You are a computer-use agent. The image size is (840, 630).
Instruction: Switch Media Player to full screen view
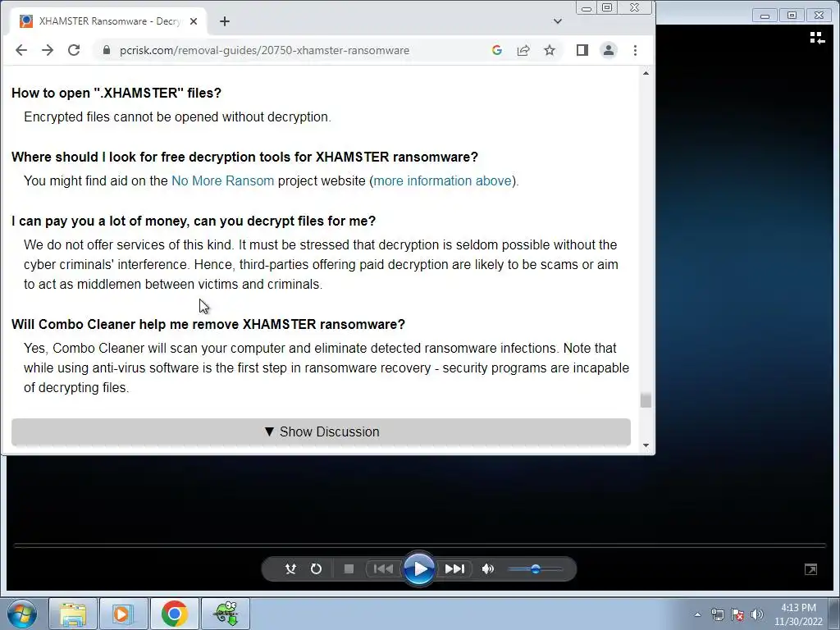(811, 569)
